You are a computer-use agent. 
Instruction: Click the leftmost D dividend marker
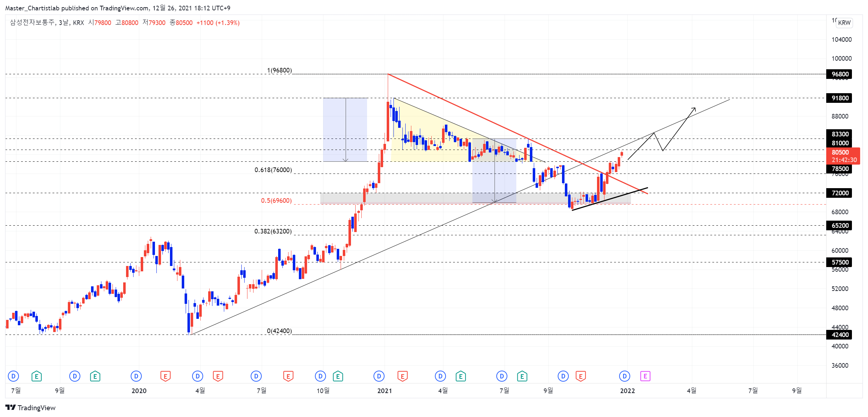pos(13,376)
